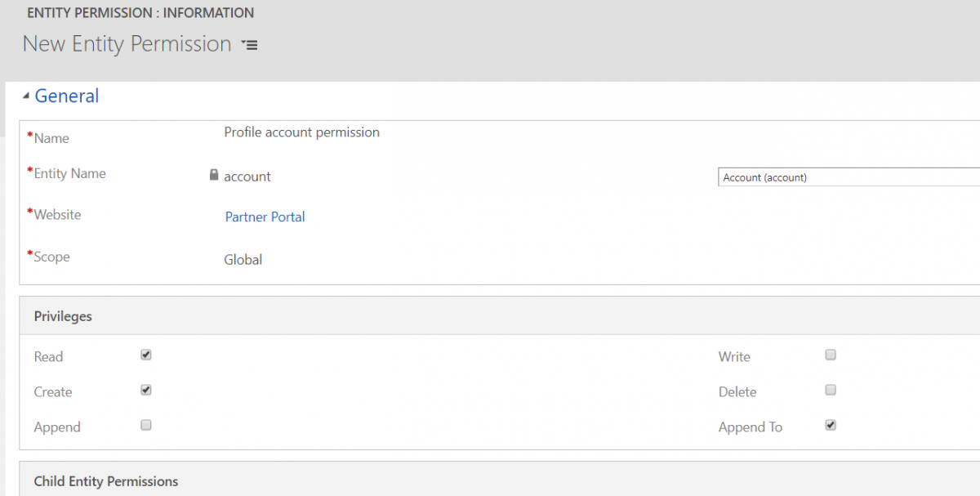Click the lock icon beside account
This screenshot has height=496, width=980.
(214, 175)
